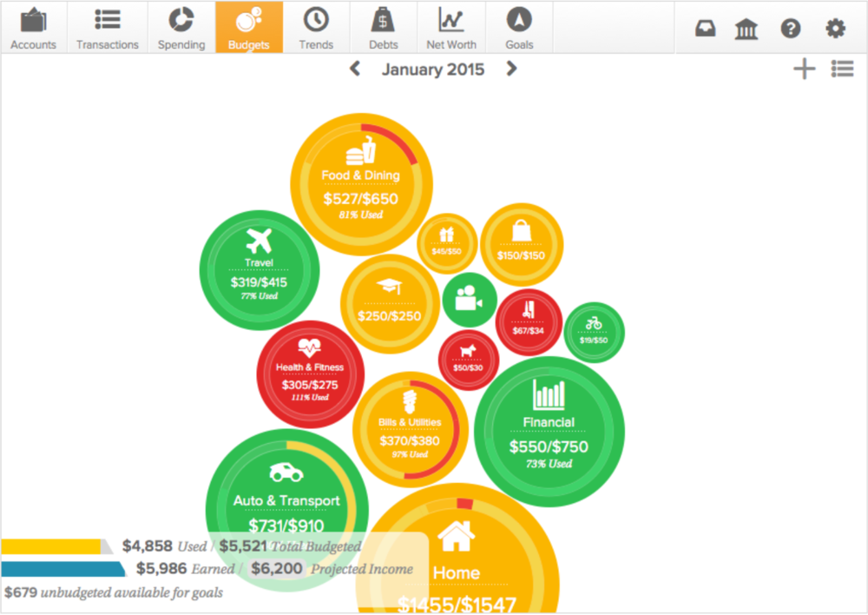Select the video camera entertainment bubble
Image resolution: width=868 pixels, height=615 pixels.
(470, 300)
